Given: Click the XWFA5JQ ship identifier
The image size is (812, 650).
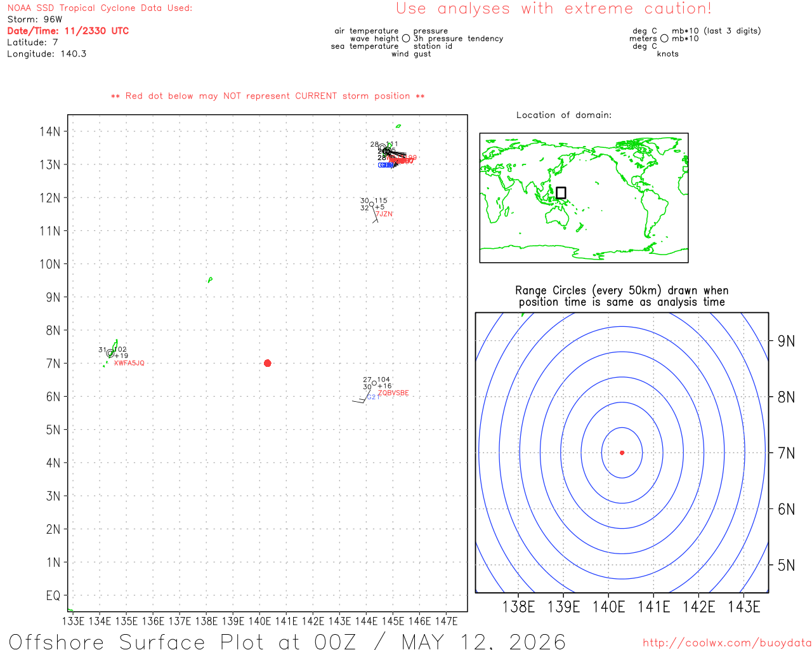Looking at the screenshot, I should pos(129,363).
